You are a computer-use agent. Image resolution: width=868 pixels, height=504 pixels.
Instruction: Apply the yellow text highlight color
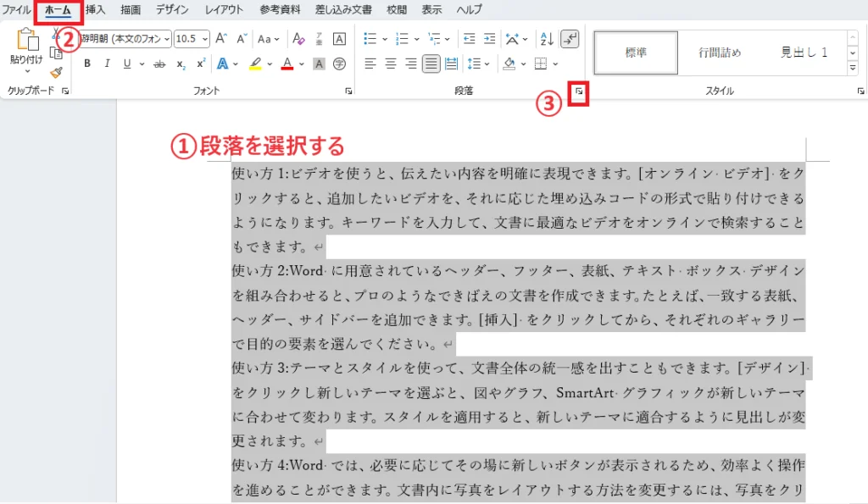click(x=255, y=64)
